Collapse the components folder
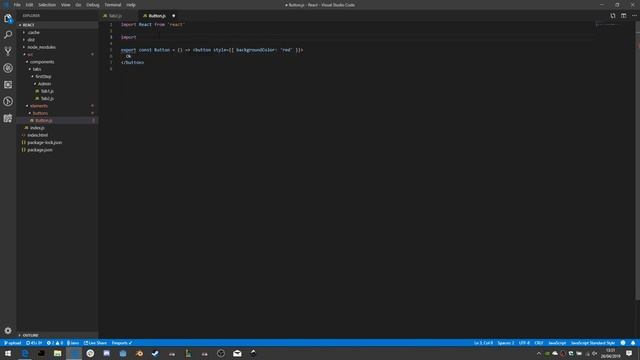The height and width of the screenshot is (360, 640). pyautogui.click(x=57, y=62)
